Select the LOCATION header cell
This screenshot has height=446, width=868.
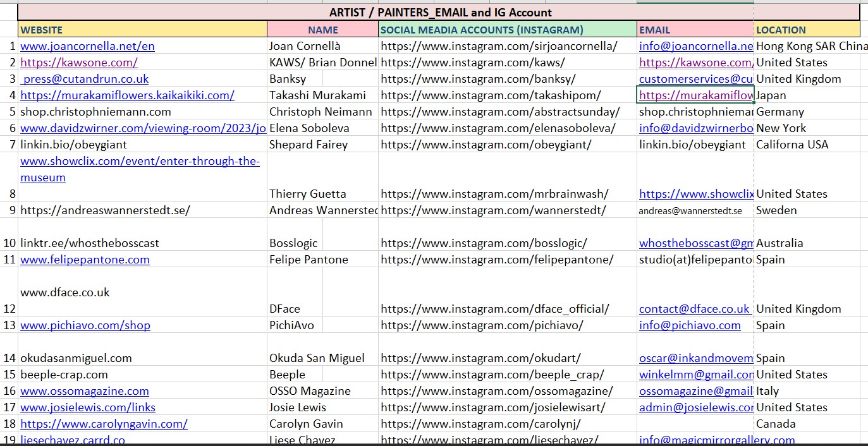click(807, 30)
